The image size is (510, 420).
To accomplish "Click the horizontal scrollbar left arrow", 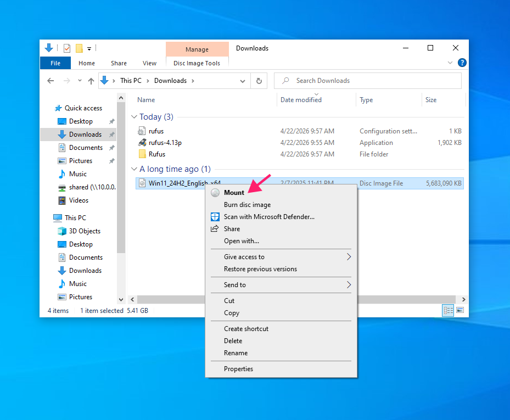I will pyautogui.click(x=132, y=299).
